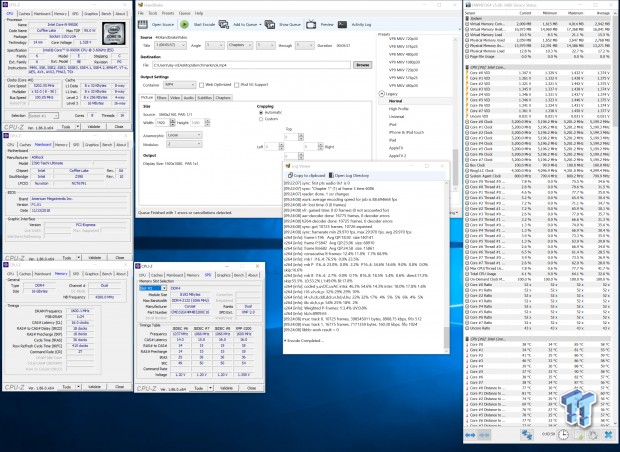
Task: Click the HWiNFO collapse columns grey arrows icon
Action: click(x=484, y=435)
